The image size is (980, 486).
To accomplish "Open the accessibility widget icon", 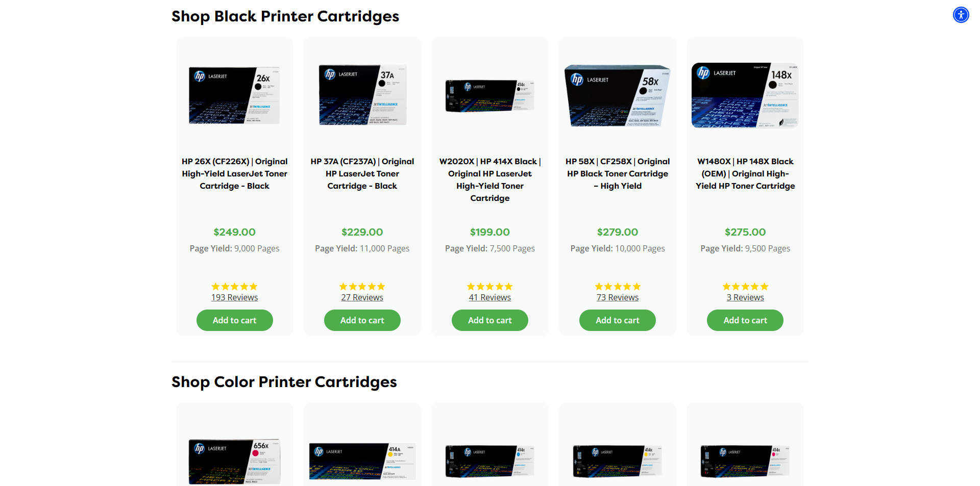I will (961, 15).
